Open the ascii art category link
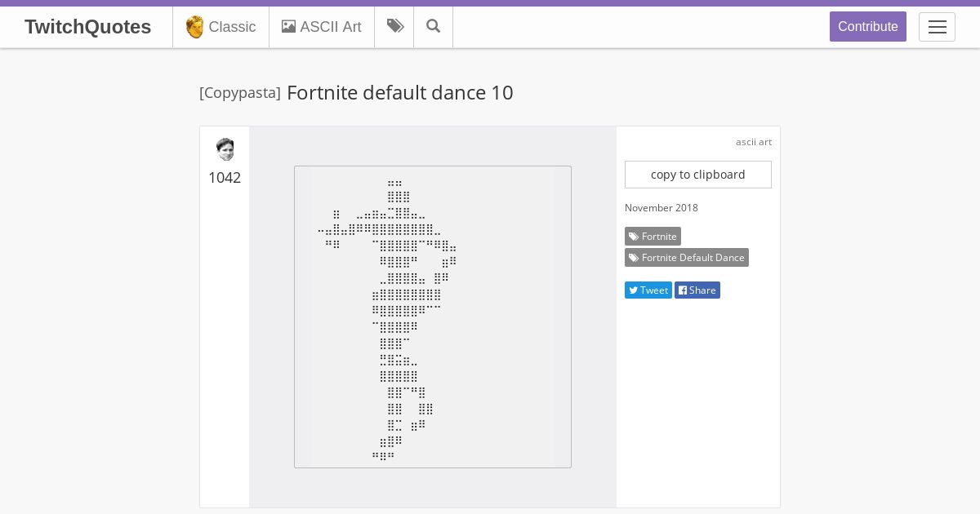 point(754,142)
